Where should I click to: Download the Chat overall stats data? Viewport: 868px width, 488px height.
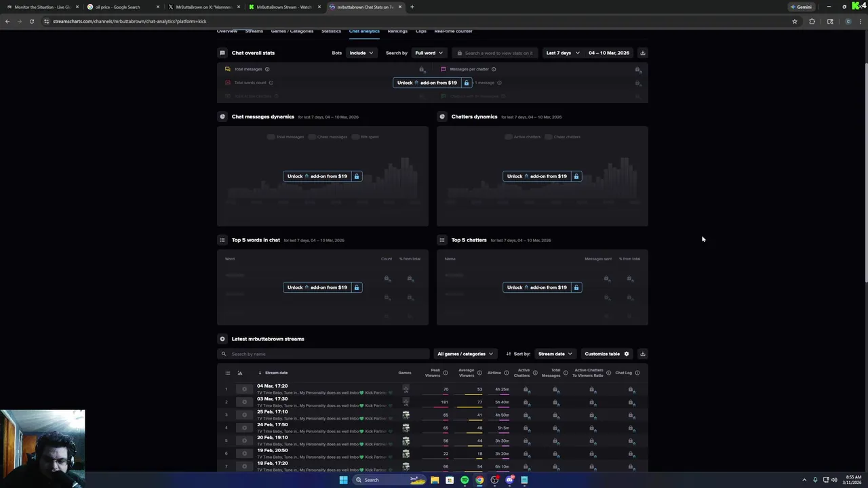(643, 53)
